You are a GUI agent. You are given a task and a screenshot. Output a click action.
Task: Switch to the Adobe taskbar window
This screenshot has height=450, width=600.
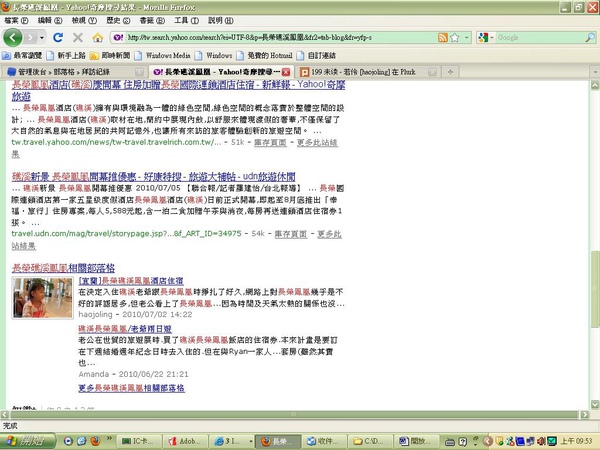pos(185,441)
